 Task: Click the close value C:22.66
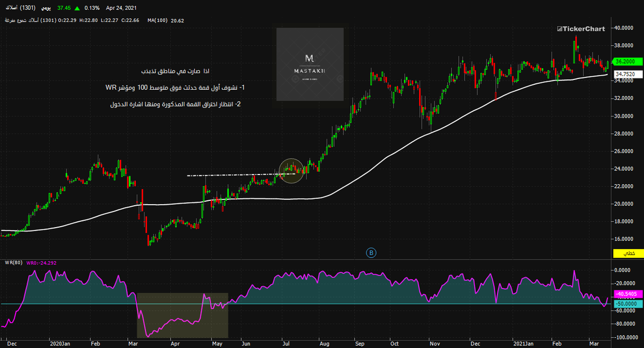[x=130, y=20]
